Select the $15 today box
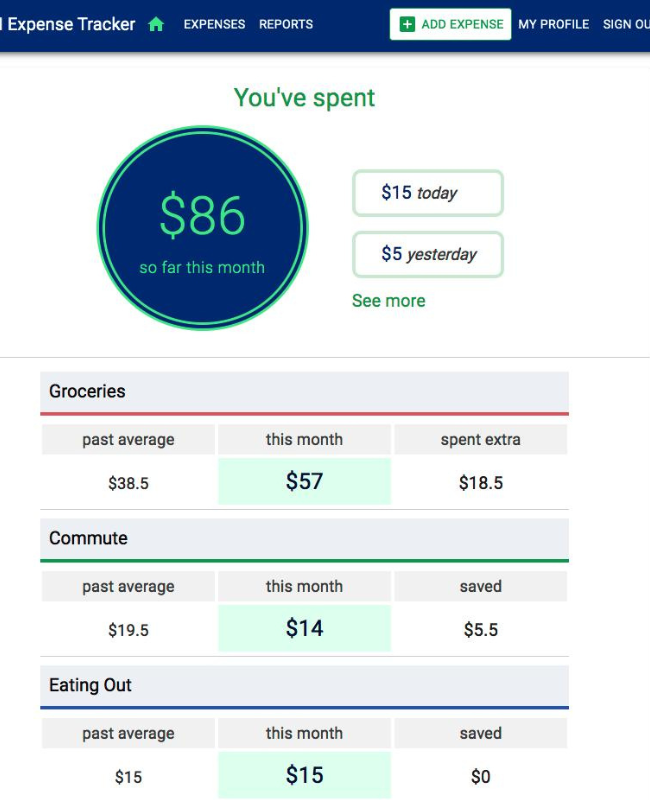This screenshot has width=650, height=800. pos(428,193)
